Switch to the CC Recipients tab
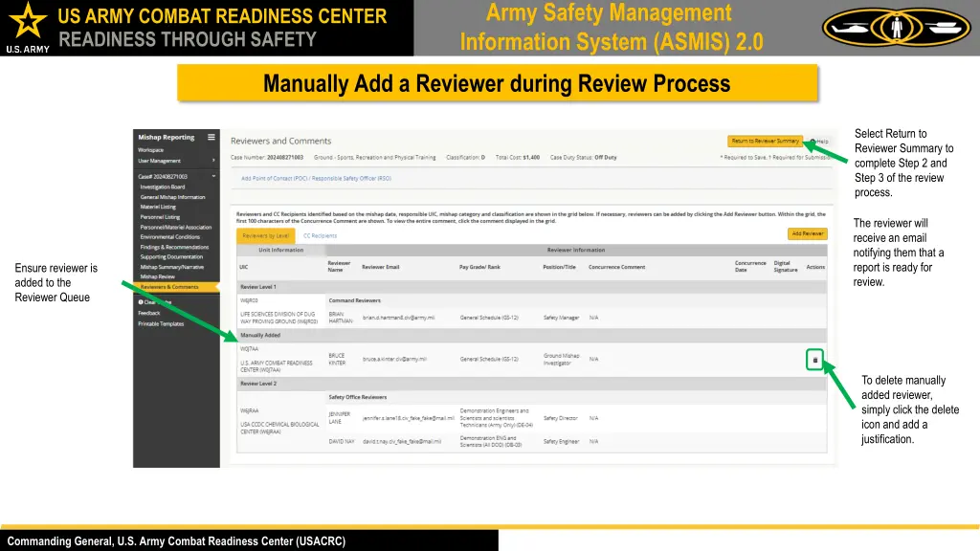This screenshot has width=980, height=551. [321, 235]
